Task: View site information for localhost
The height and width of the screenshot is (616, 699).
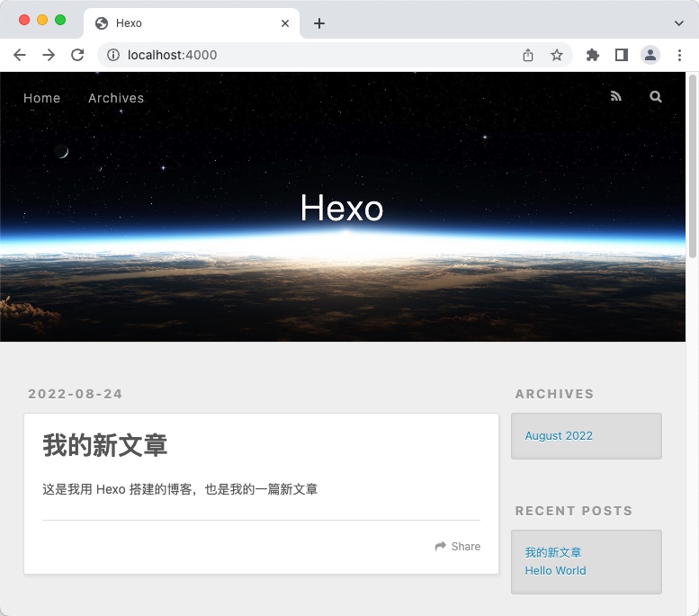Action: coord(113,55)
